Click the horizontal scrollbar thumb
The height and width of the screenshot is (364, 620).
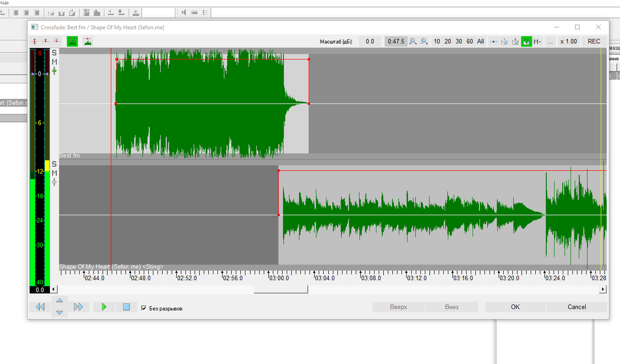pyautogui.click(x=281, y=289)
